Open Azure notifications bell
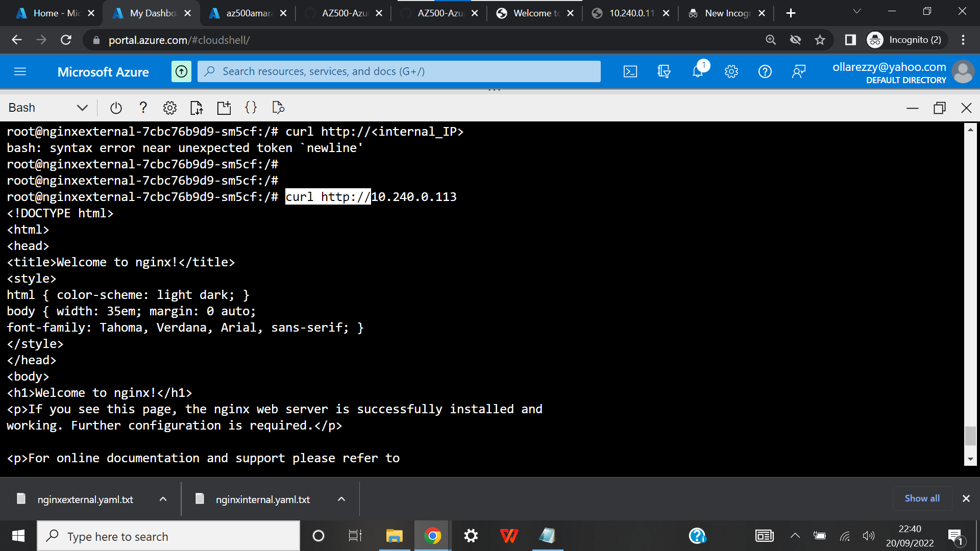This screenshot has height=551, width=980. click(x=697, y=71)
